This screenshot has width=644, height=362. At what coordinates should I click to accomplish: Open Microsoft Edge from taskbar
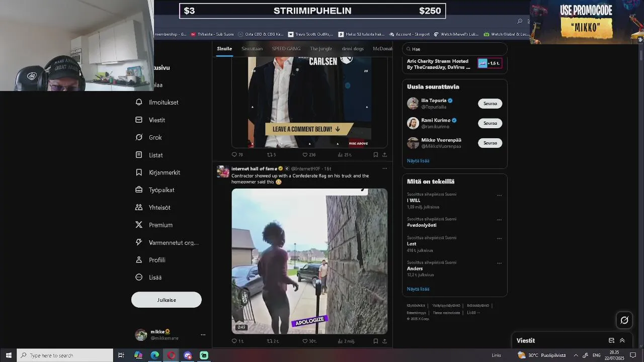tap(155, 355)
